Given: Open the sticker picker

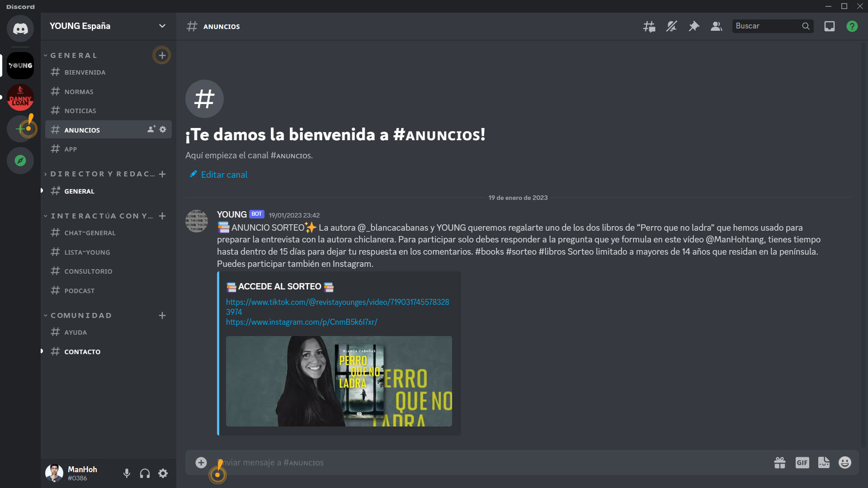Looking at the screenshot, I should (x=824, y=462).
